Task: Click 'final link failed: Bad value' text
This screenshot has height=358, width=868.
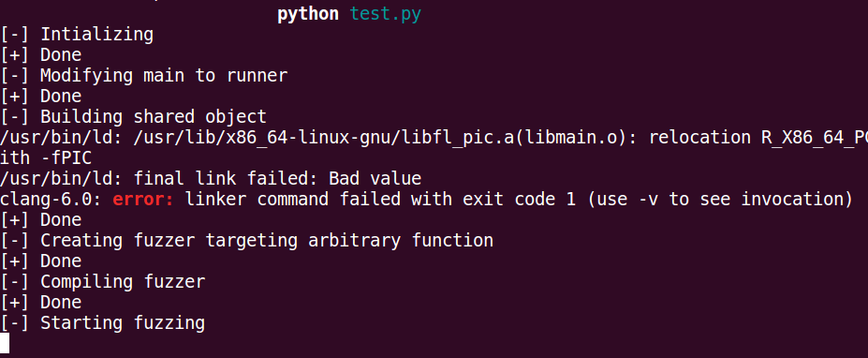Action: point(277,179)
